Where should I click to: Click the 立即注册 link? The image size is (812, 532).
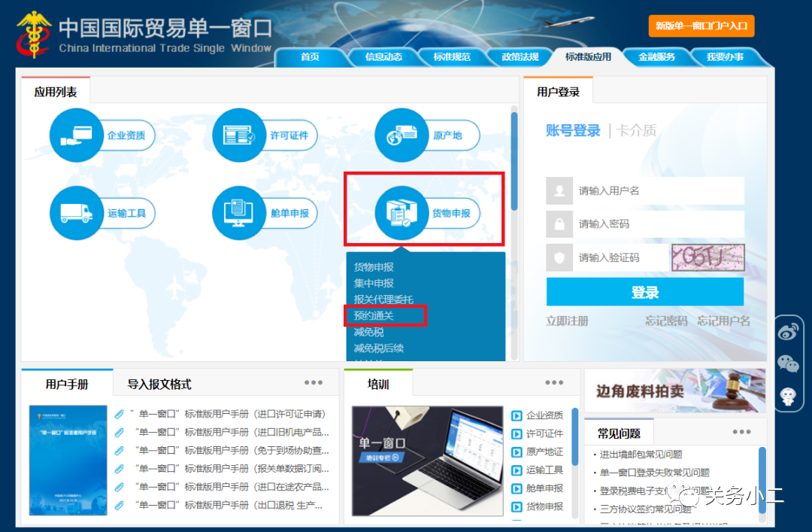(567, 321)
